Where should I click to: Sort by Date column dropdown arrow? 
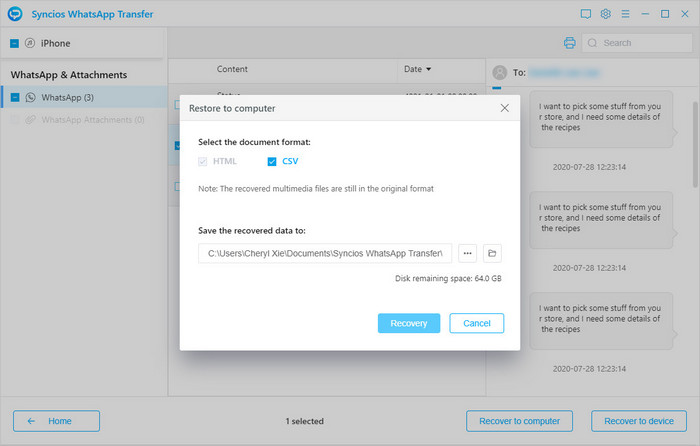click(x=429, y=69)
